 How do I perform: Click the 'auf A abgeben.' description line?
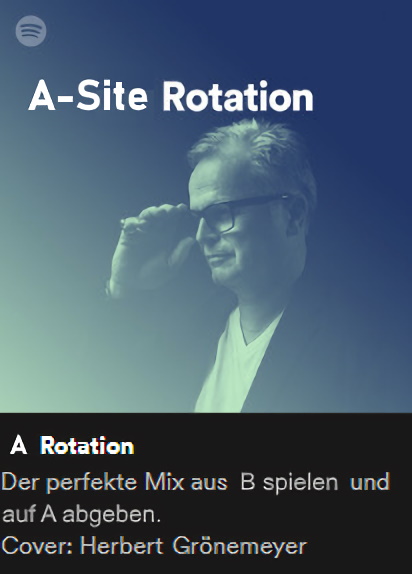coord(82,515)
